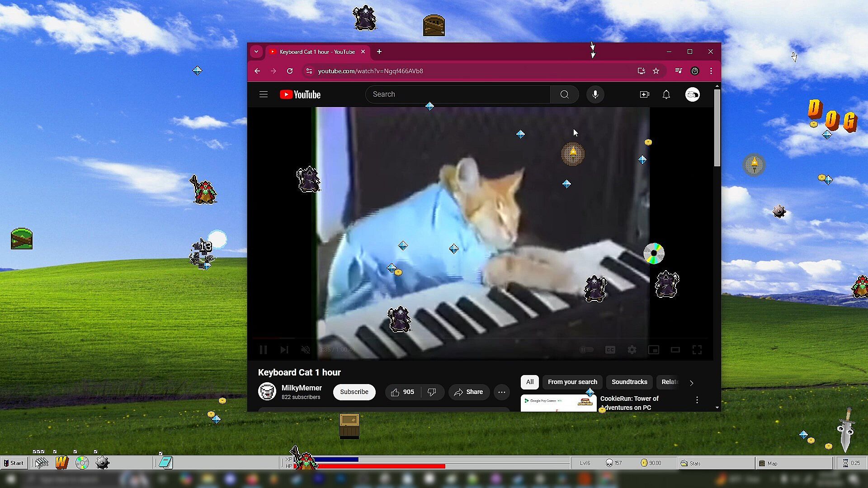Toggle the autoplay switch
Viewport: 868px width, 488px height.
coord(586,350)
